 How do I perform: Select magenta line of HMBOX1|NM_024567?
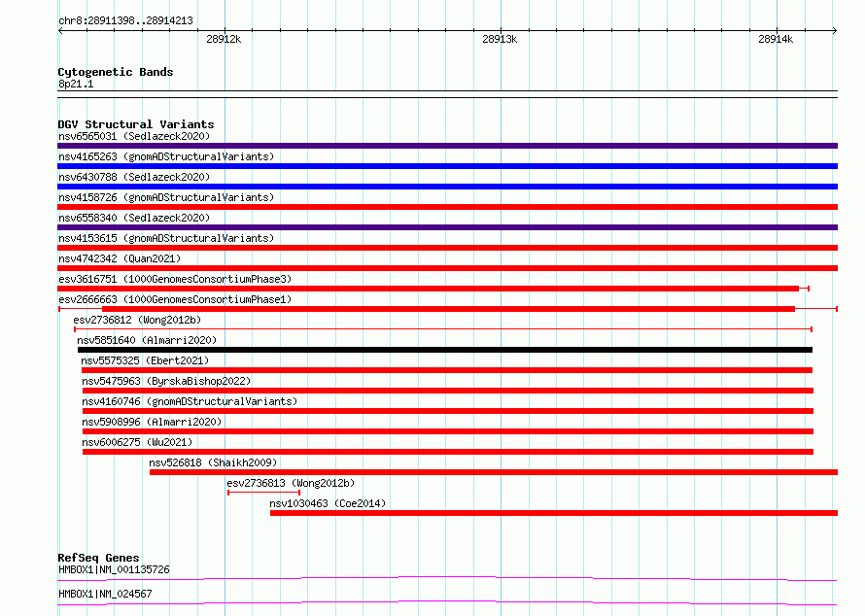[447, 602]
